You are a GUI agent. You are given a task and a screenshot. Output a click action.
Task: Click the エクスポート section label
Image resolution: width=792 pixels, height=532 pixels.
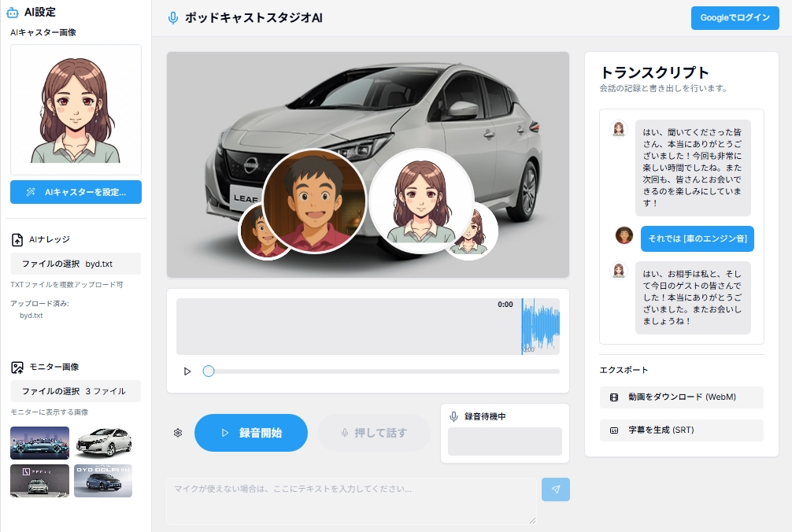624,370
